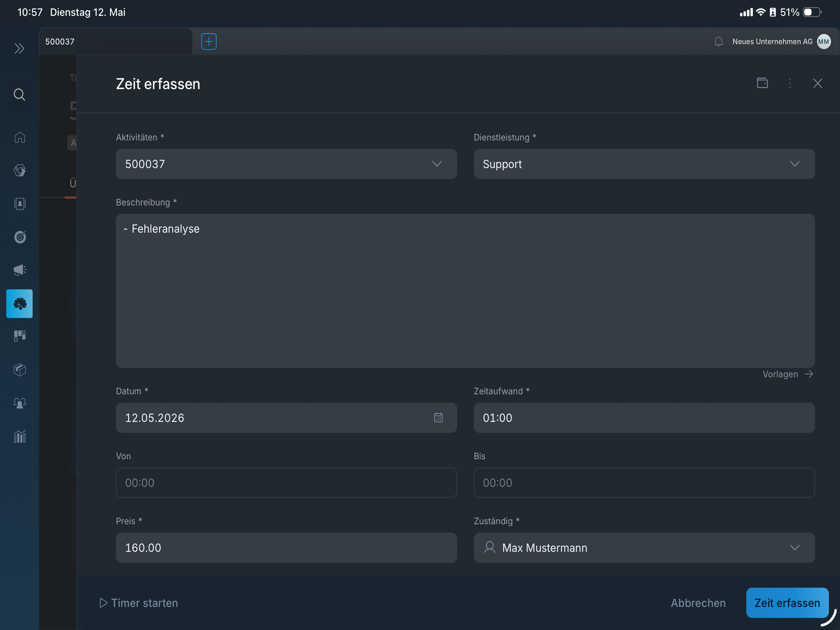The image size is (840, 630).
Task: Click the Zeitaufwand field 01:00
Action: (x=644, y=418)
